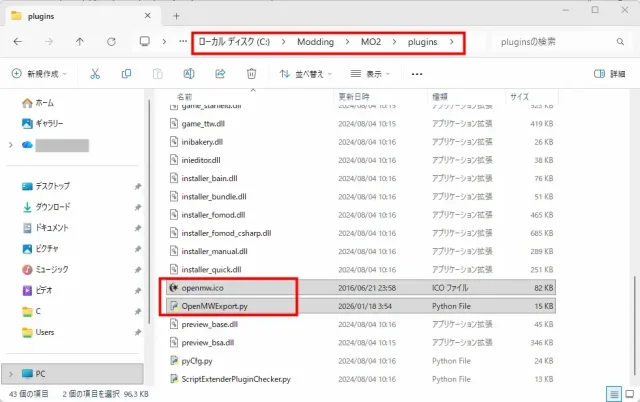The image size is (640, 402).
Task: Navigate to Modding breadcrumb
Action: pos(316,42)
